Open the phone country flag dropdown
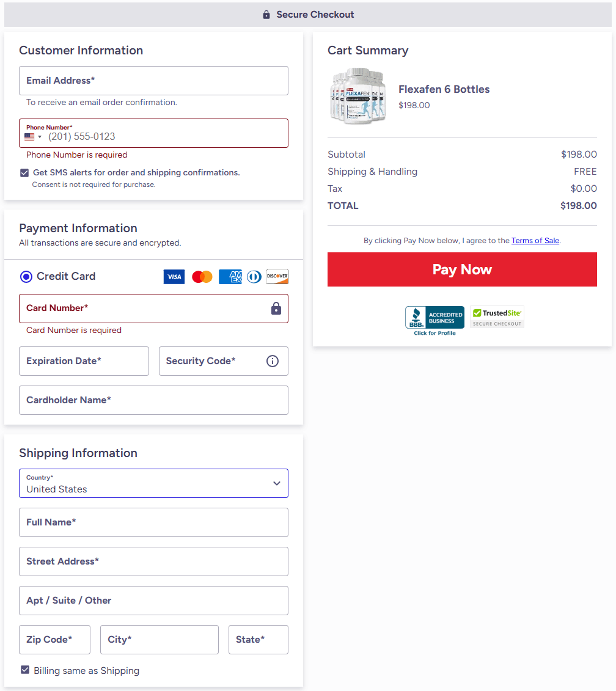The height and width of the screenshot is (691, 616). tap(33, 137)
